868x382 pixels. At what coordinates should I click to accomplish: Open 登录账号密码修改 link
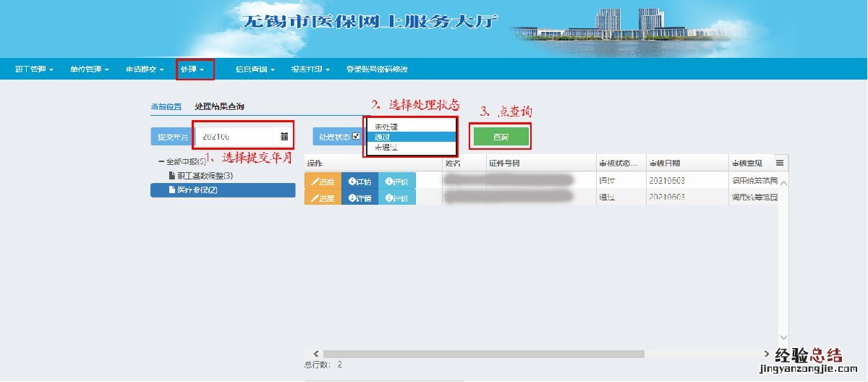(x=377, y=69)
